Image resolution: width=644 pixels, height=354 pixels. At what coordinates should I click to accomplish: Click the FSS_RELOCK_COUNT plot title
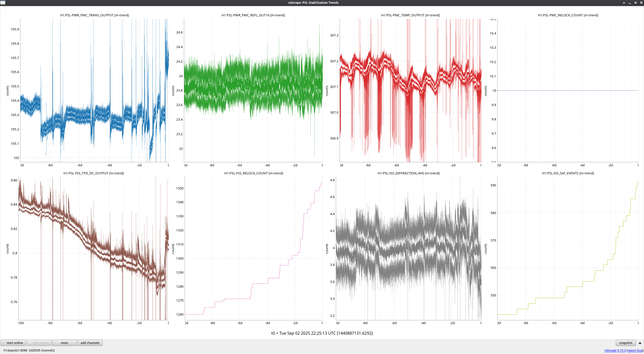[x=253, y=173]
